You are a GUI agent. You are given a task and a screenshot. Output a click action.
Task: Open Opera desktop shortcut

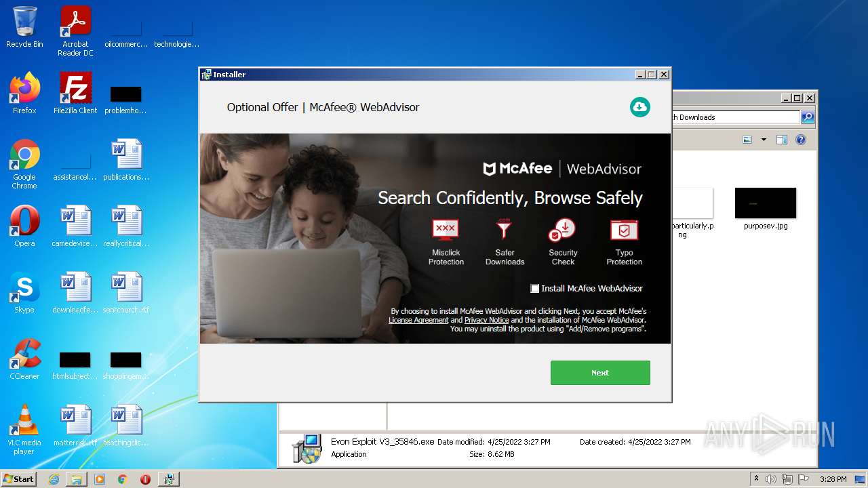(x=24, y=226)
